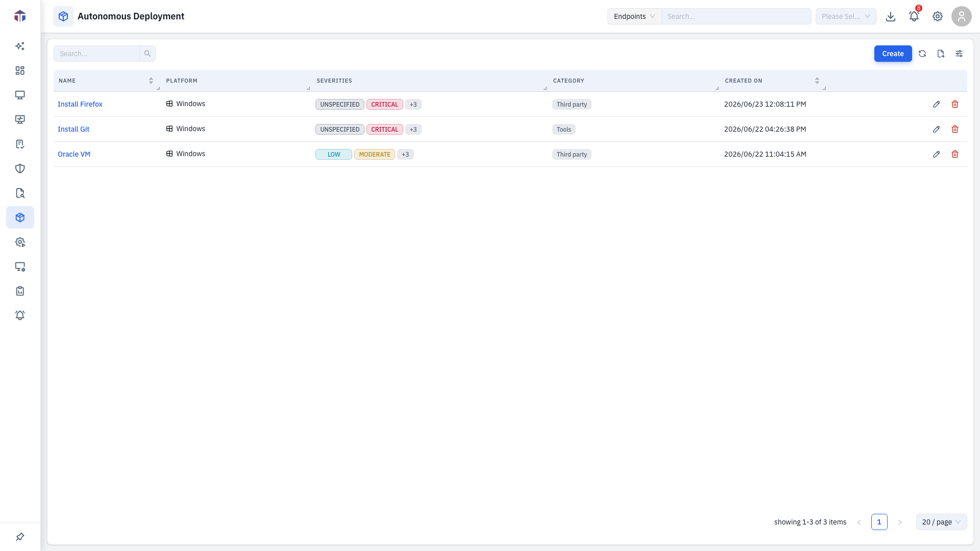The image size is (980, 551).
Task: Open the alert bell sidebar icon
Action: pyautogui.click(x=20, y=315)
